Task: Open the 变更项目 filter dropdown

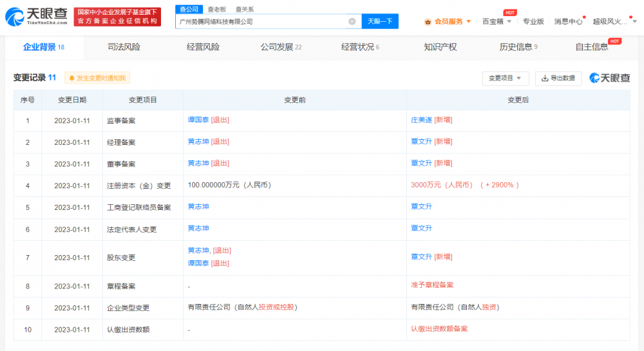Action: (x=505, y=78)
